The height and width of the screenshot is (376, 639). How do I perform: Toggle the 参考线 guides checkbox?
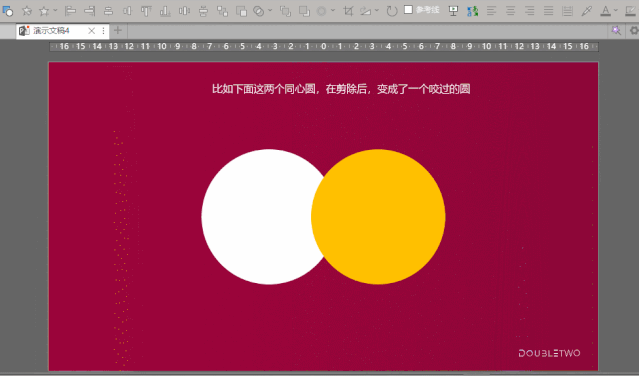[408, 9]
